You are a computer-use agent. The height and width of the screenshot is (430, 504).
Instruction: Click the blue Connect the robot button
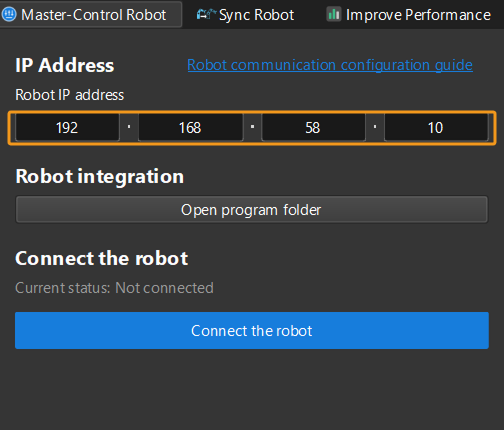(252, 331)
